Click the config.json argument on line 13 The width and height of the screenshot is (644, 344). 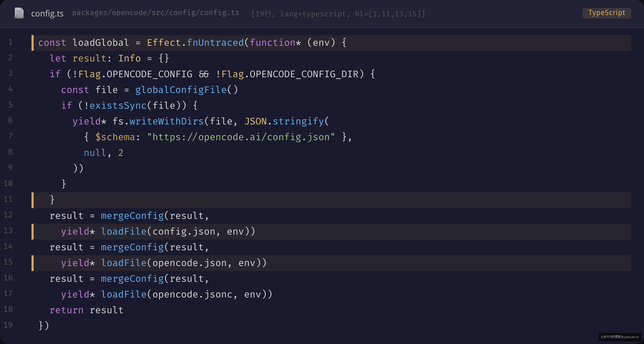pyautogui.click(x=184, y=232)
